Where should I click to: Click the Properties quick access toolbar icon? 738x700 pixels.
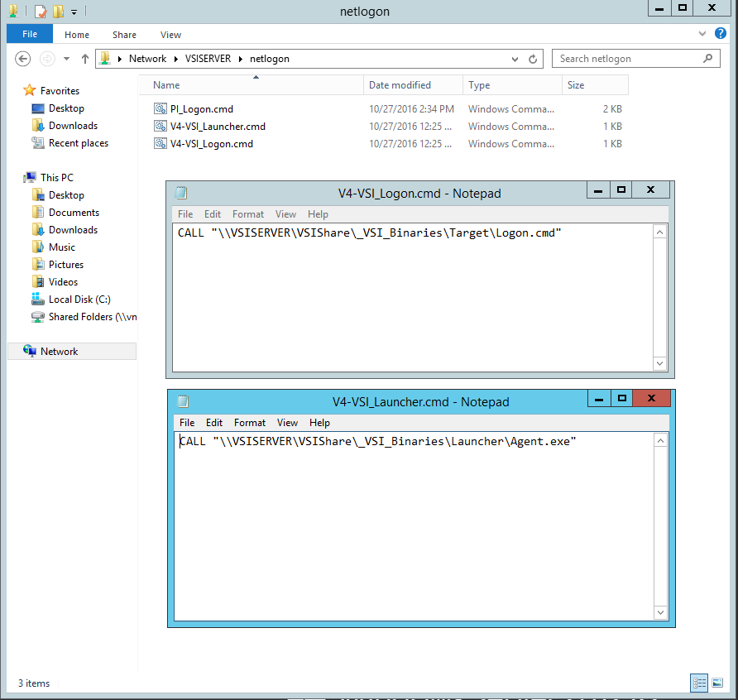[41, 11]
